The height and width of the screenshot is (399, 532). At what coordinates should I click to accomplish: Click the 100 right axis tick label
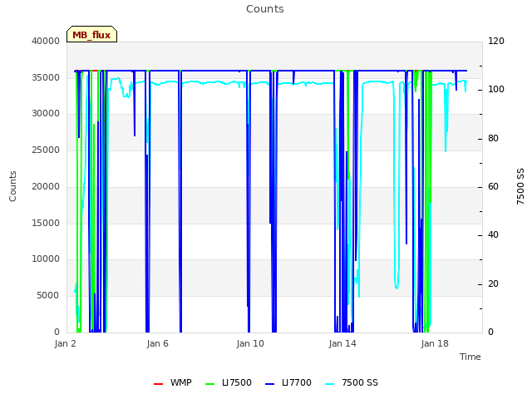click(496, 89)
